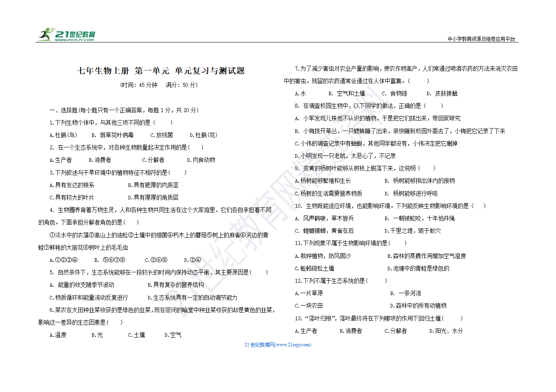Image resolution: width=556 pixels, height=392 pixels.
Task: Select option C.放线菌
Action: (162, 135)
